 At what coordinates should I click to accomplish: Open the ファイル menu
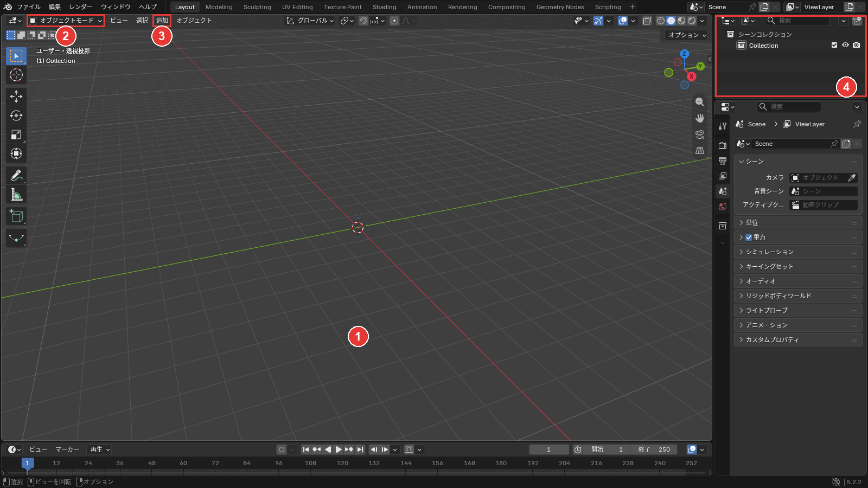click(x=28, y=7)
